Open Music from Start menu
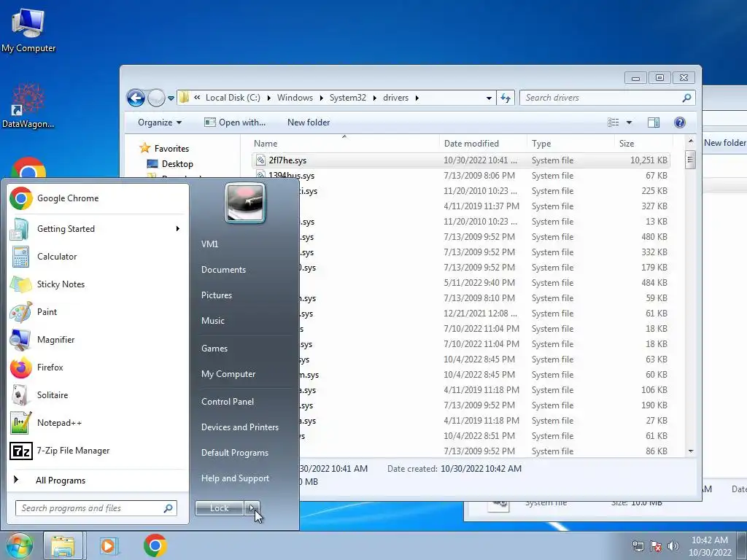Image resolution: width=747 pixels, height=560 pixels. 212,321
